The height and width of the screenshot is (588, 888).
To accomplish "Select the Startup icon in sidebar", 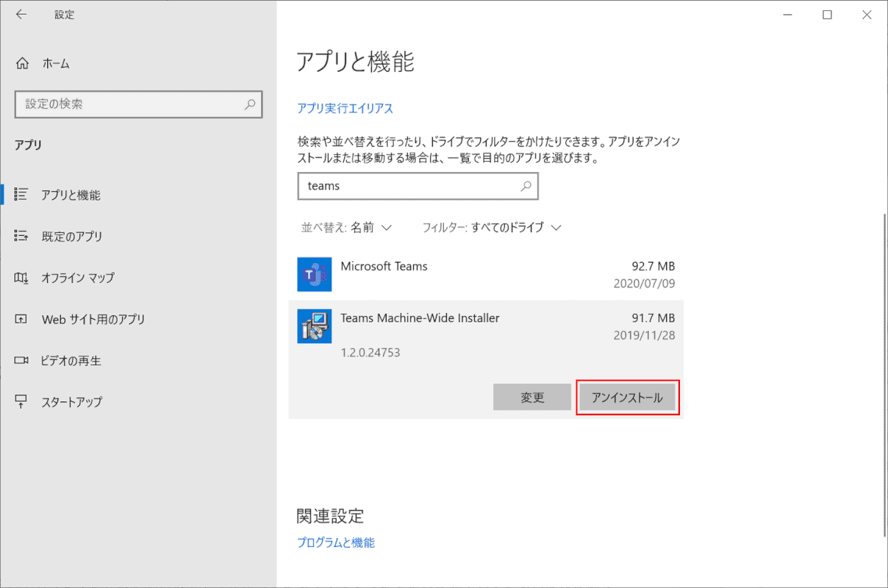I will (x=21, y=402).
